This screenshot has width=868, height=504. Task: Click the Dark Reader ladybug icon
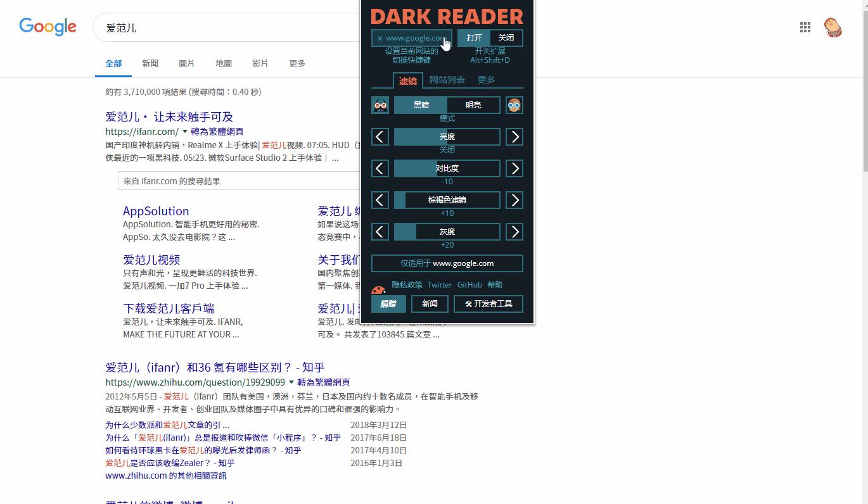coord(378,291)
